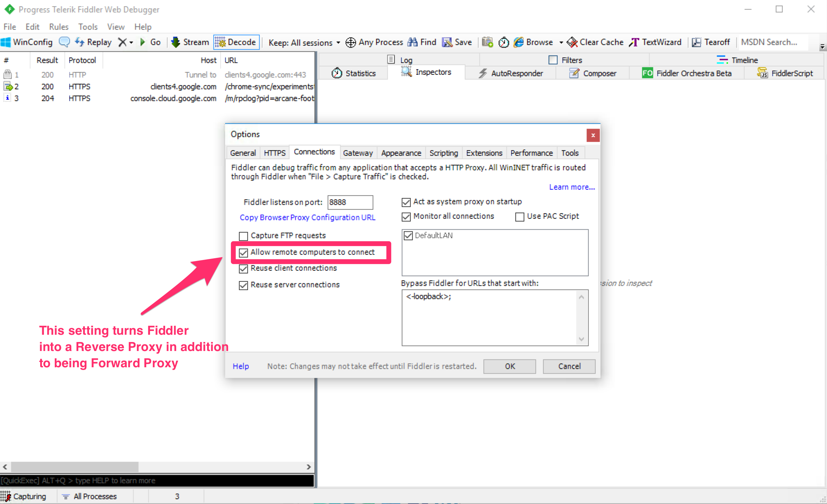Screen dimensions: 827x504
Task: Open the Rules menu
Action: pos(59,27)
